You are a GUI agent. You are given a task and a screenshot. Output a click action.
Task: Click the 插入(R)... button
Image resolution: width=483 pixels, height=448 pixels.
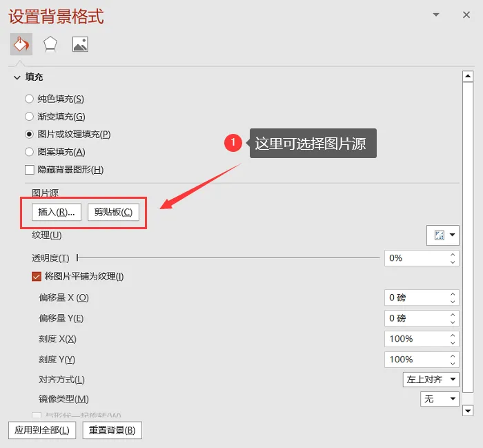57,212
